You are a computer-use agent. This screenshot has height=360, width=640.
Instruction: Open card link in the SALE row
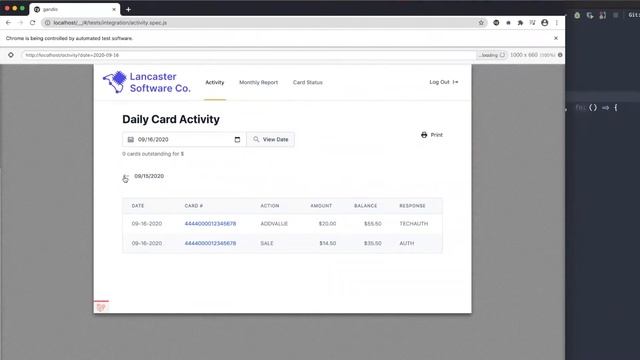pyautogui.click(x=210, y=243)
